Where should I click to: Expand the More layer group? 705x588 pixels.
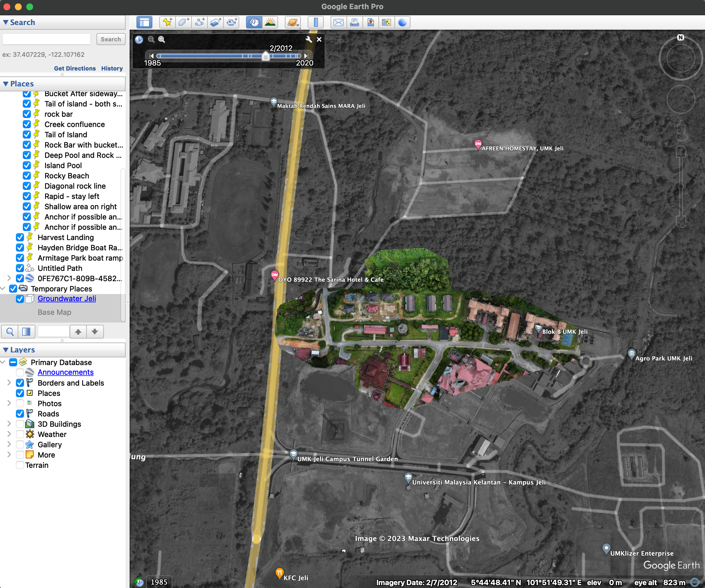click(x=9, y=455)
